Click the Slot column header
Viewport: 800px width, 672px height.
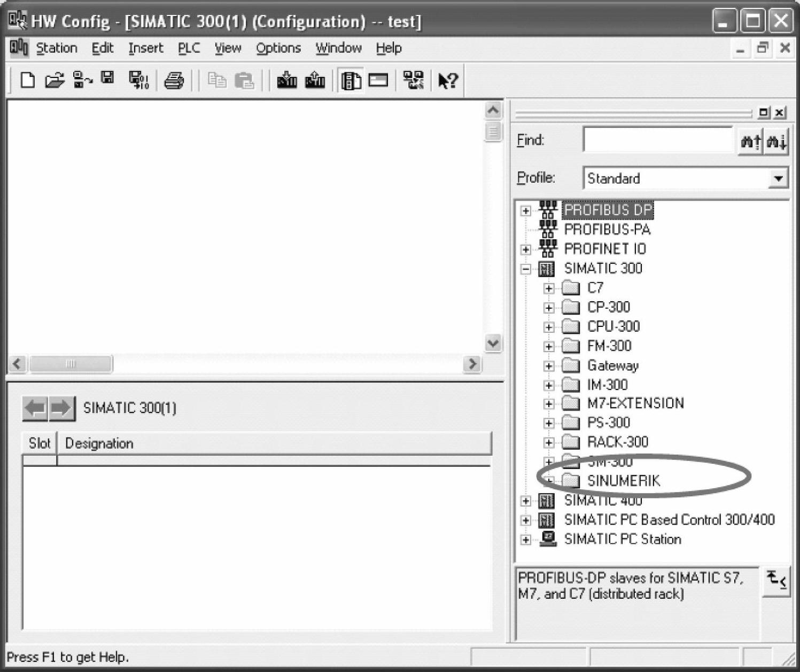[x=40, y=443]
